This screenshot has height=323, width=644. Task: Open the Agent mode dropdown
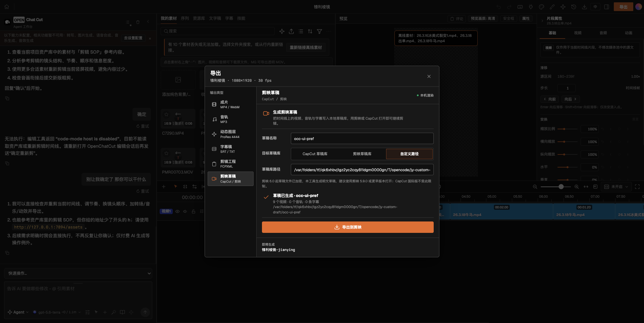click(18, 312)
